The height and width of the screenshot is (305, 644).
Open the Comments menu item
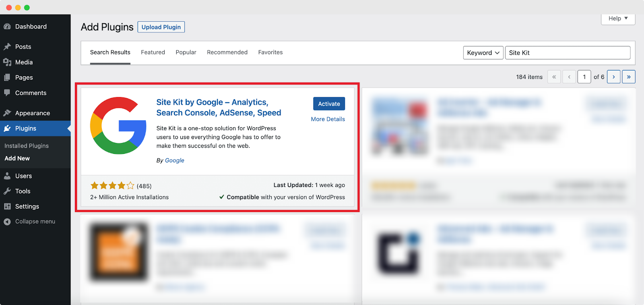point(35,93)
